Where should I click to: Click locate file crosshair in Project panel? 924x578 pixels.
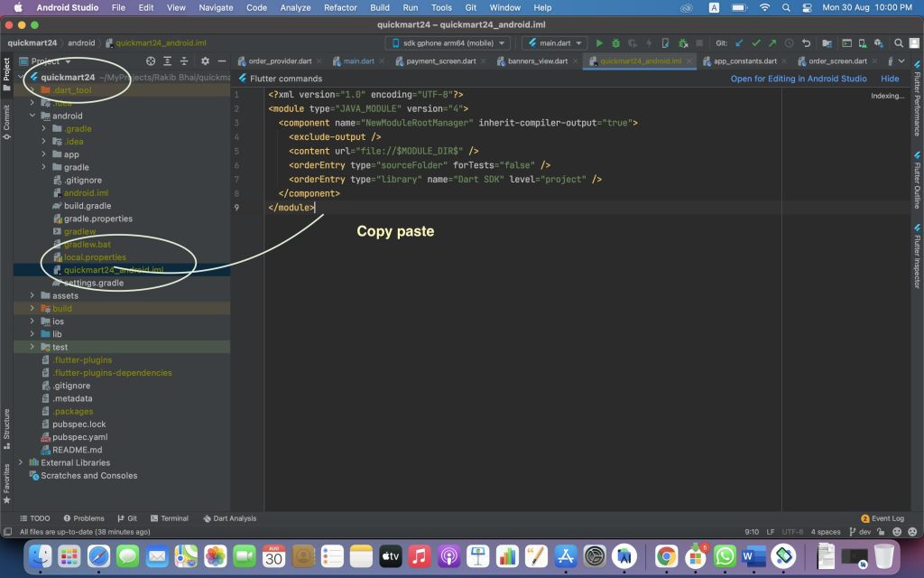[151, 61]
